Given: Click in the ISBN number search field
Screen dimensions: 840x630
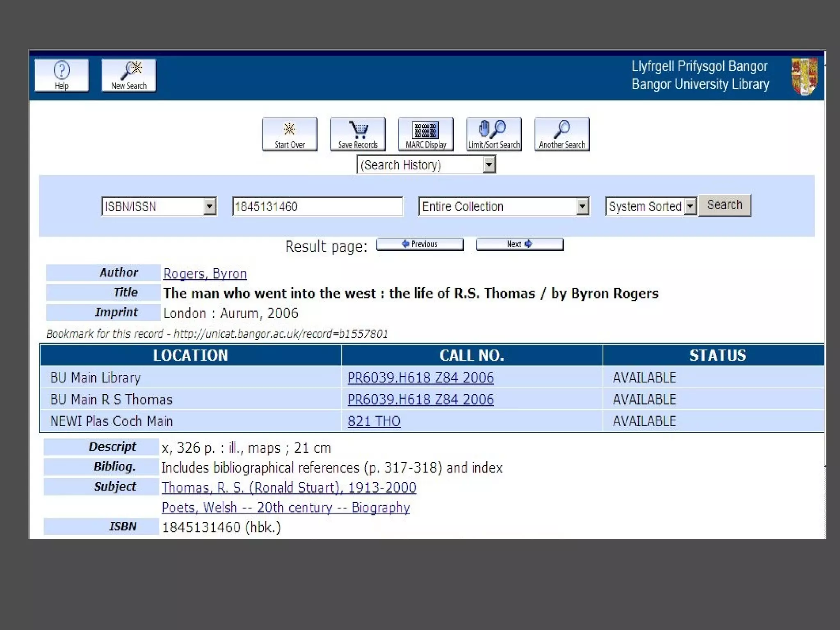Looking at the screenshot, I should (317, 206).
